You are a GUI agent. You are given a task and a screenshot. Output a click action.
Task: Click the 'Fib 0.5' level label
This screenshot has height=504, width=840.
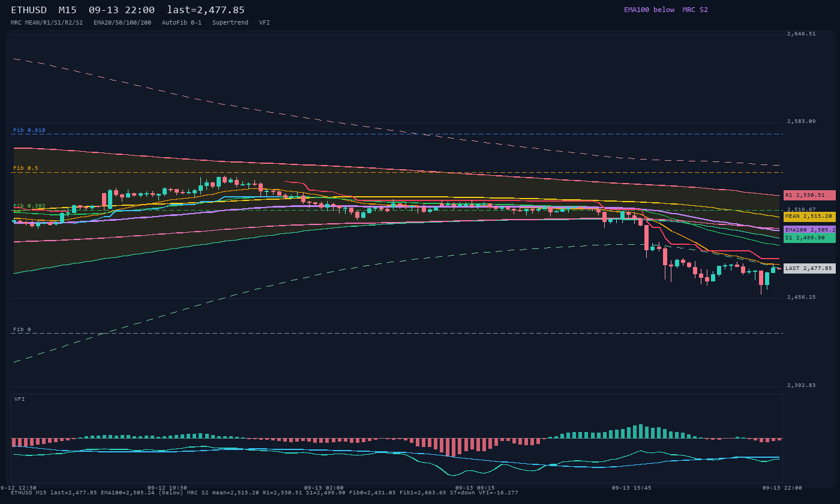point(26,168)
